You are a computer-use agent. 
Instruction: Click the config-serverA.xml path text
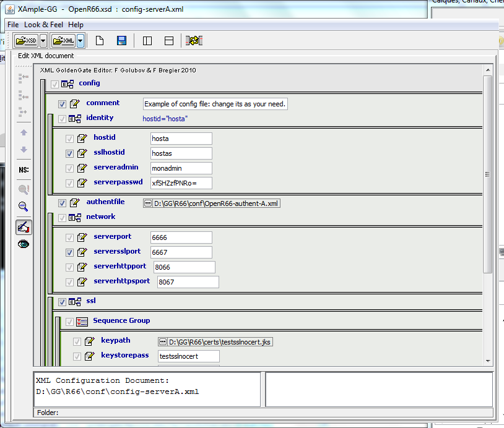pyautogui.click(x=117, y=392)
